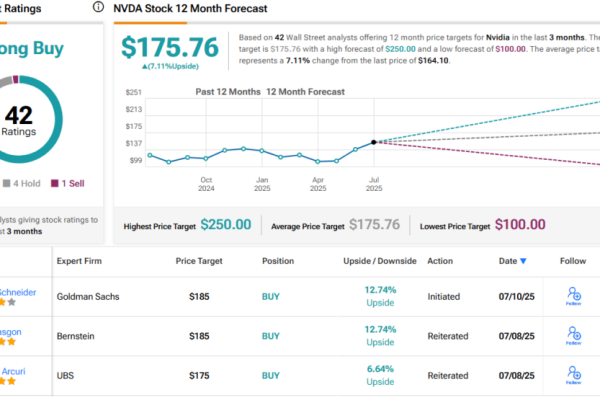The height and width of the screenshot is (400, 600).
Task: Follow the Goldman Sachs analyst
Action: (574, 296)
